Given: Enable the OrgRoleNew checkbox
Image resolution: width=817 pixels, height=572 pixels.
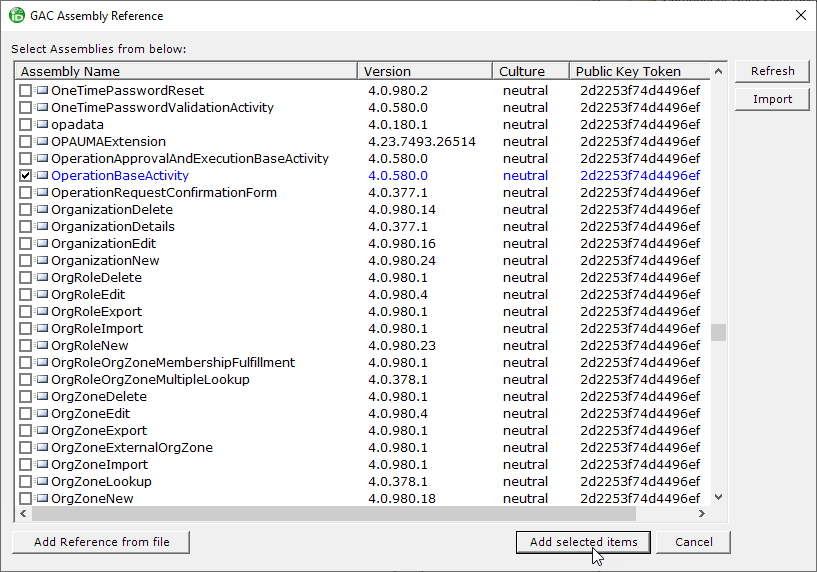Looking at the screenshot, I should (x=26, y=346).
